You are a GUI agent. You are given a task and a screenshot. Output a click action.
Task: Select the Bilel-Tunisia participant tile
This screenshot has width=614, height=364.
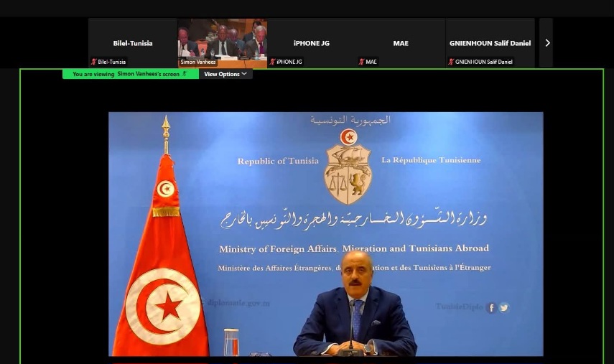point(133,43)
